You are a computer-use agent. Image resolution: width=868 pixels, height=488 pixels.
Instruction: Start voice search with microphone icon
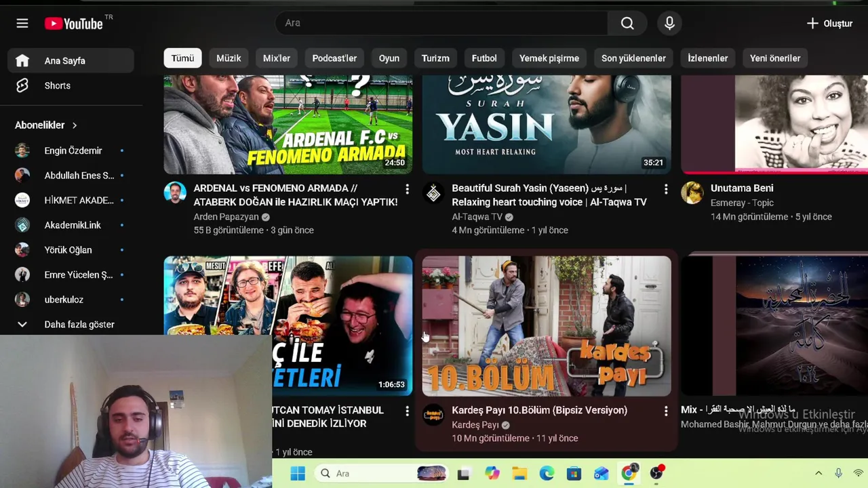click(x=669, y=24)
